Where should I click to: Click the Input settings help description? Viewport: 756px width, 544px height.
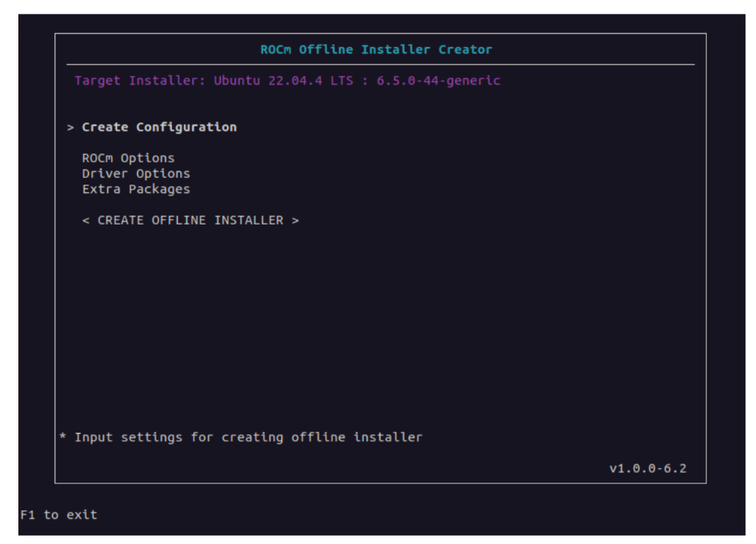click(x=248, y=437)
